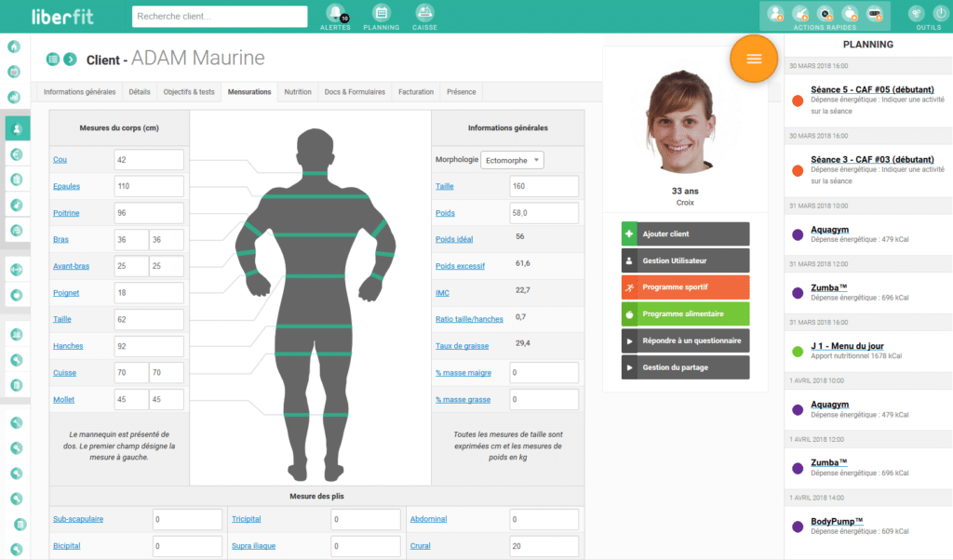Open the orange hamburger menu button

tap(754, 59)
